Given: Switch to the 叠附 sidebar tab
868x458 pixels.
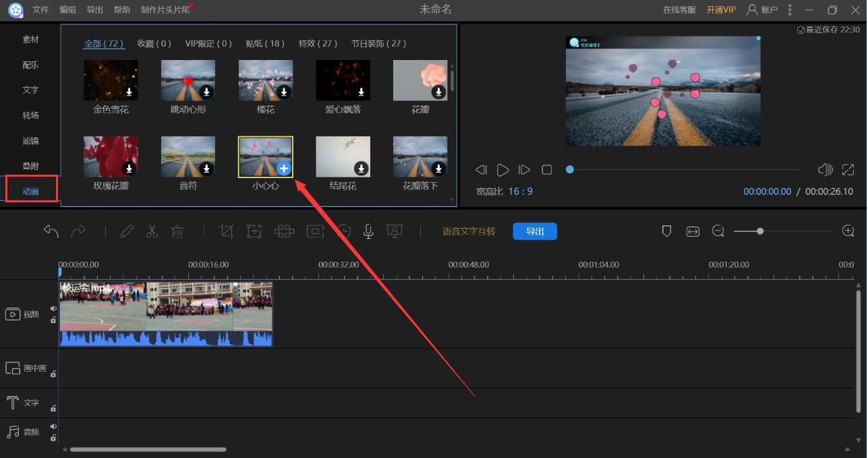Looking at the screenshot, I should tap(31, 166).
